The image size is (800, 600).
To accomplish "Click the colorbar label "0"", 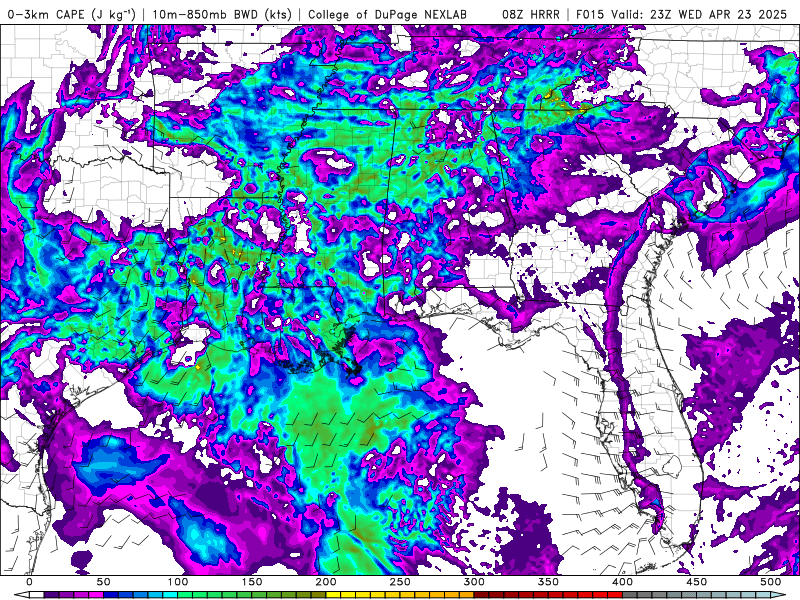I will (29, 582).
